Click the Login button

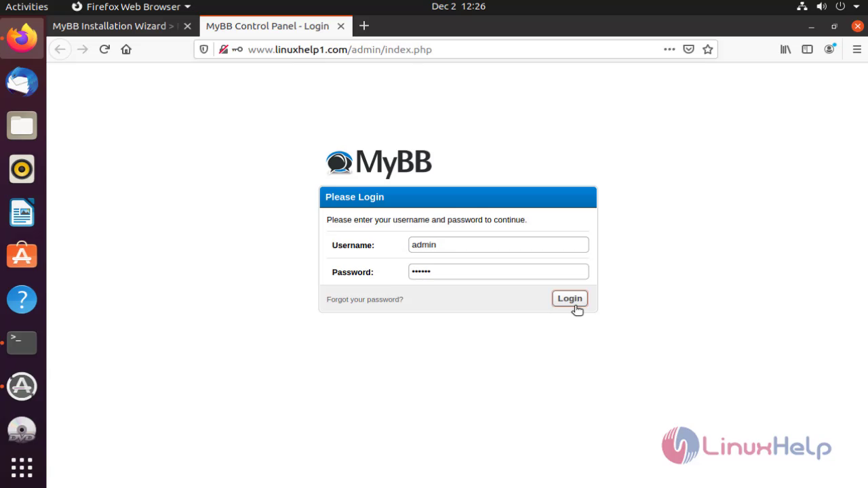[x=570, y=299]
